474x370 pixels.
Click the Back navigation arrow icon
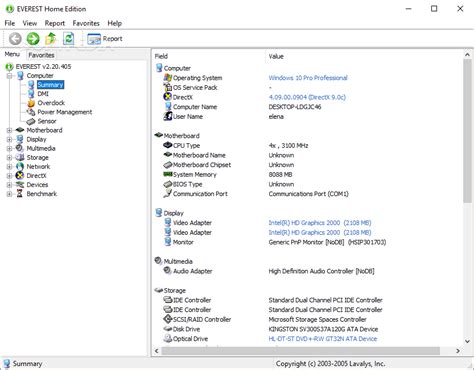coord(15,39)
